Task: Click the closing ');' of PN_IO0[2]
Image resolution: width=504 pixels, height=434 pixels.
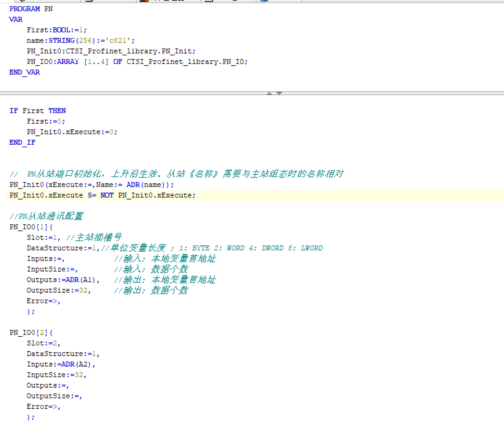Action: 31,417
